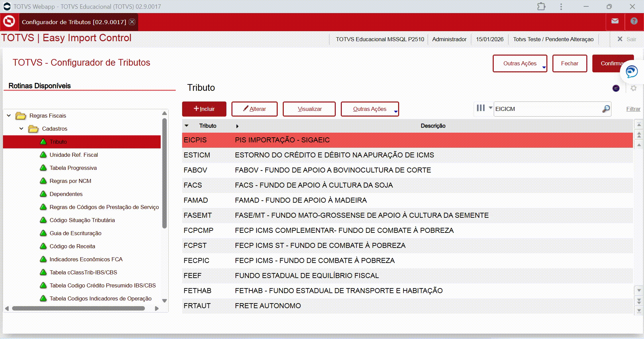The height and width of the screenshot is (339, 644).
Task: Click the Filtrar link
Action: pos(633,109)
